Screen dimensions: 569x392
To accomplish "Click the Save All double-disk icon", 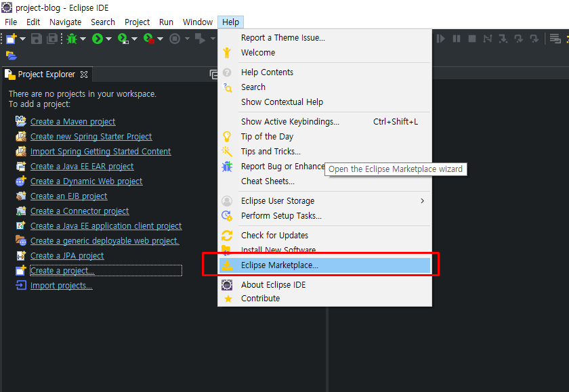I will [x=52, y=39].
